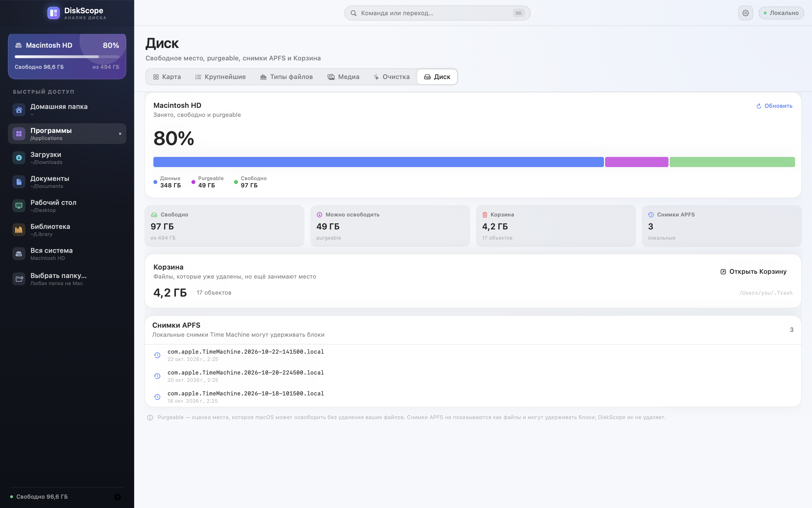The height and width of the screenshot is (508, 812).
Task: Focus the Команда или переход search field
Action: click(437, 13)
